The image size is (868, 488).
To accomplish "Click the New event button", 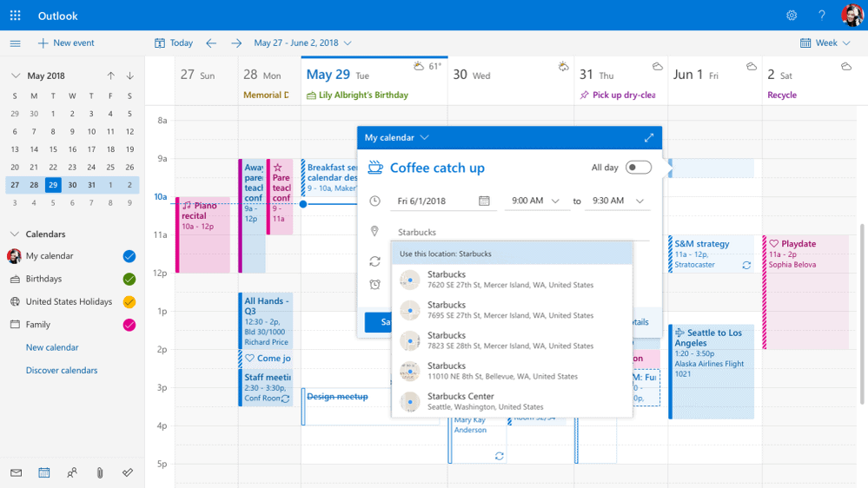I will coord(66,43).
